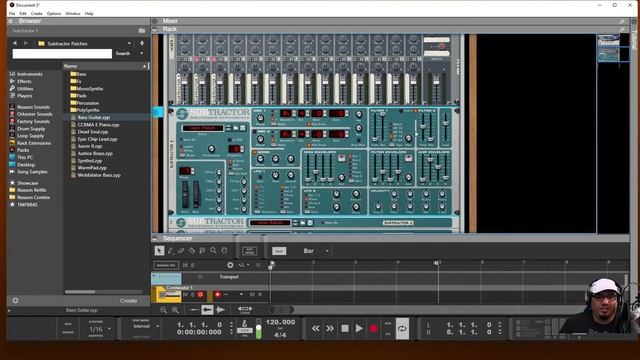This screenshot has height=360, width=640.
Task: Toggle the Snap button in sequencer toolbar
Action: click(279, 251)
